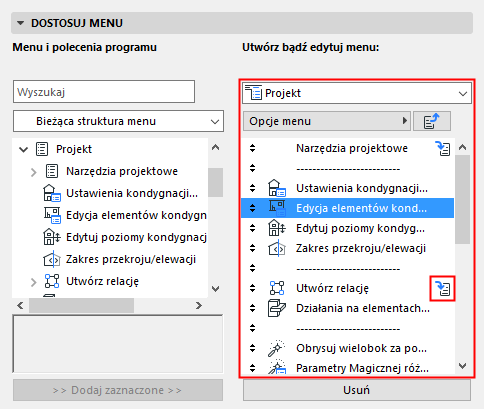Click Ustawienia kondygnacji icon in right list
484x409 pixels.
[277, 188]
